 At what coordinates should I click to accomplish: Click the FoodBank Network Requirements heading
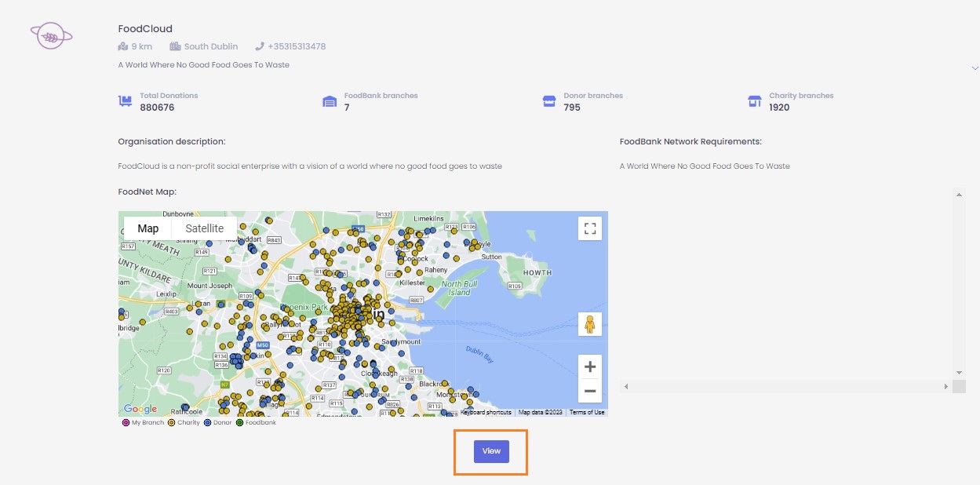[x=690, y=142]
